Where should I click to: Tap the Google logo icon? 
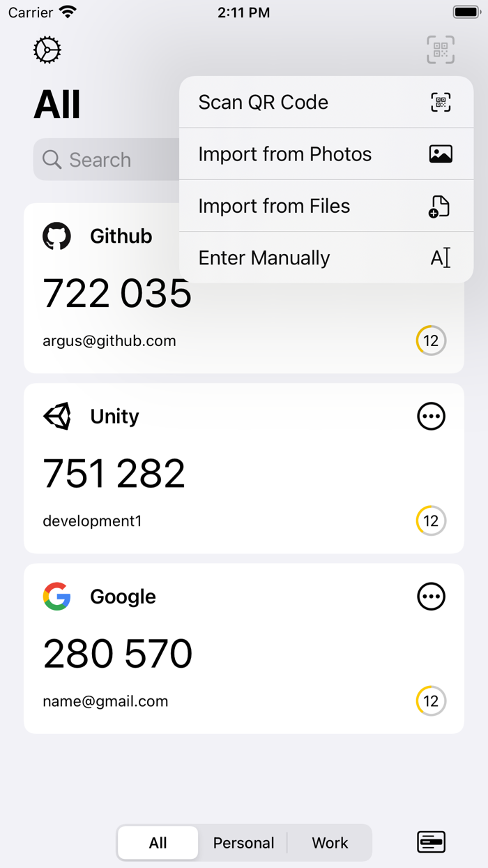click(56, 597)
